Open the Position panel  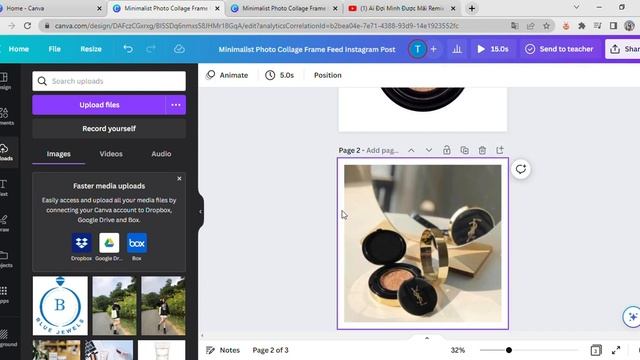(x=327, y=75)
